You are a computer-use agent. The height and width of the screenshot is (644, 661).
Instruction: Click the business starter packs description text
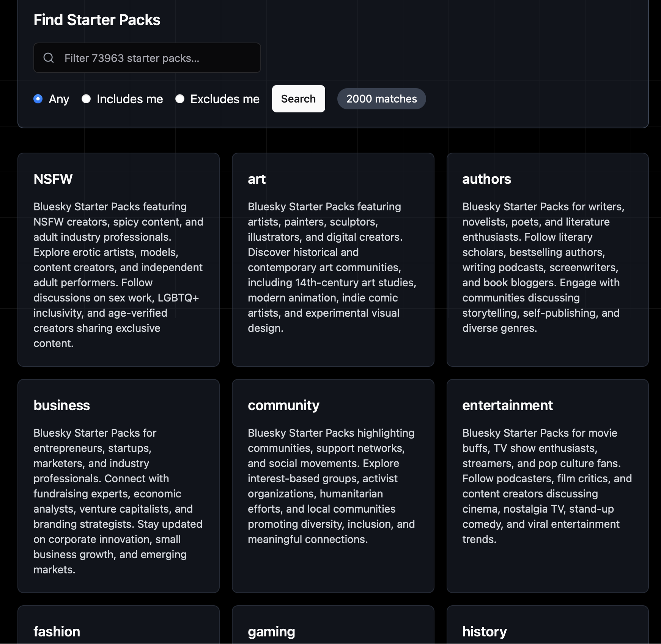point(118,501)
